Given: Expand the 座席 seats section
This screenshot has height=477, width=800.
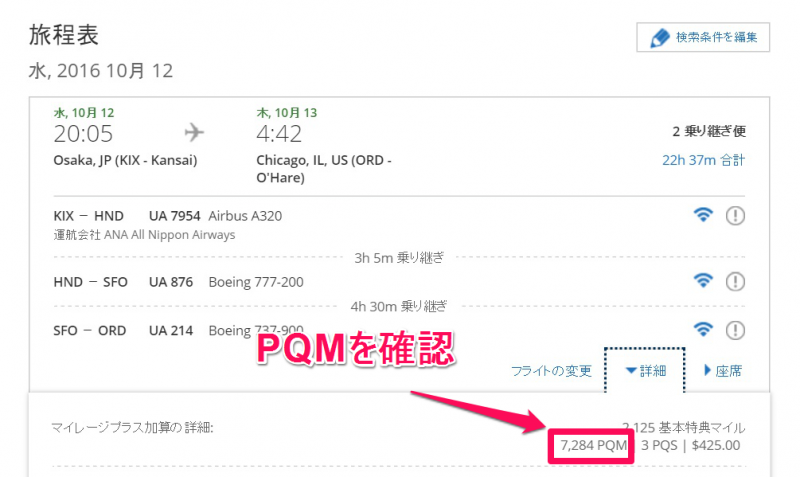Looking at the screenshot, I should (x=722, y=371).
